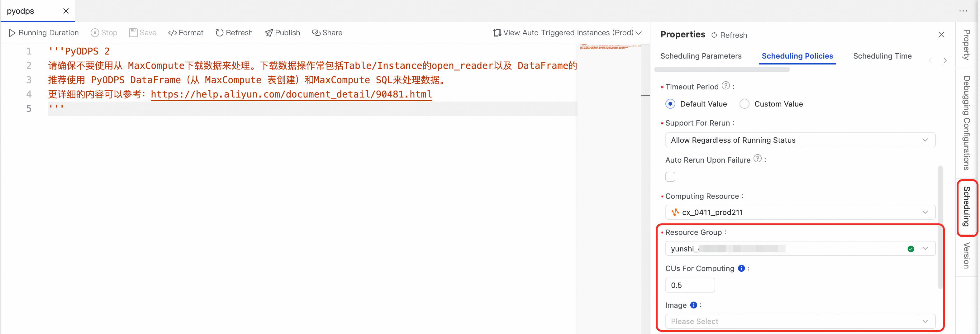The image size is (980, 334).
Task: Click the Refresh icon in editor toolbar
Action: pos(219,33)
